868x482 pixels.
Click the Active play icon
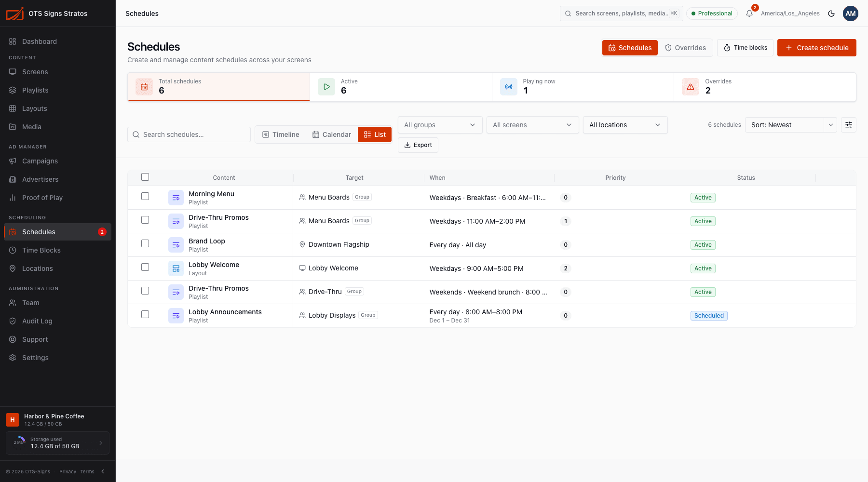326,87
